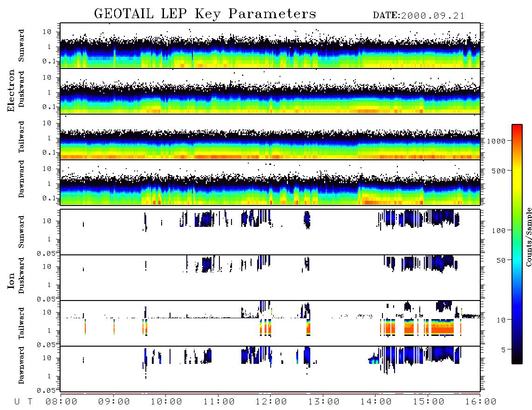Click the Ion group axis label

coord(11,280)
